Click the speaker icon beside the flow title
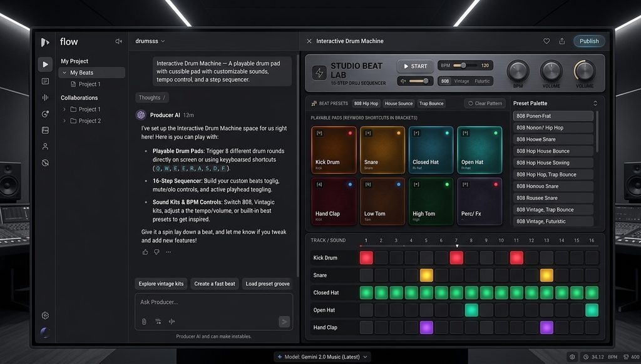Screen dimensions: 641x364 tap(118, 41)
